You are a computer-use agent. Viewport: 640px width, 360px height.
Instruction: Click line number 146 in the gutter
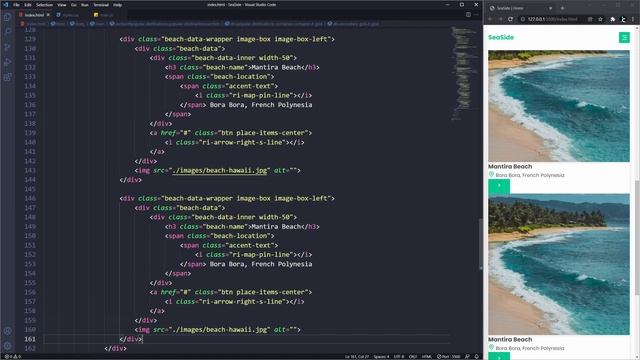(30, 198)
